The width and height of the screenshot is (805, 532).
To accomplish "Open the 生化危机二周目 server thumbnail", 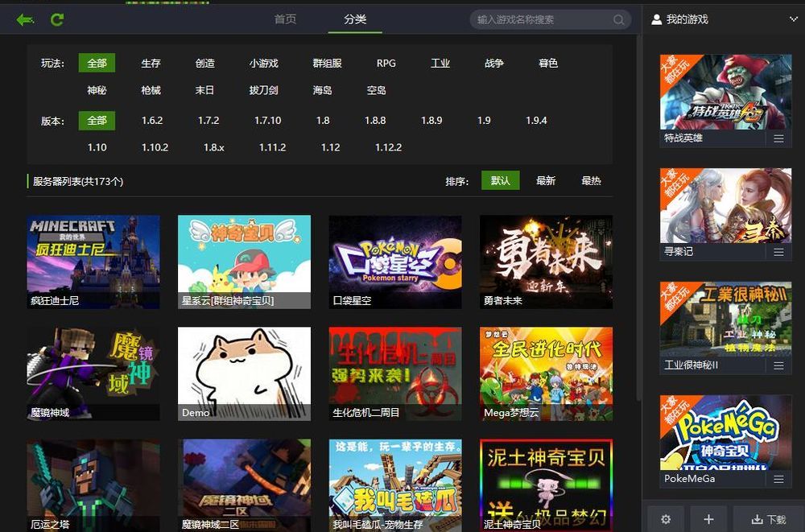I will pyautogui.click(x=395, y=373).
